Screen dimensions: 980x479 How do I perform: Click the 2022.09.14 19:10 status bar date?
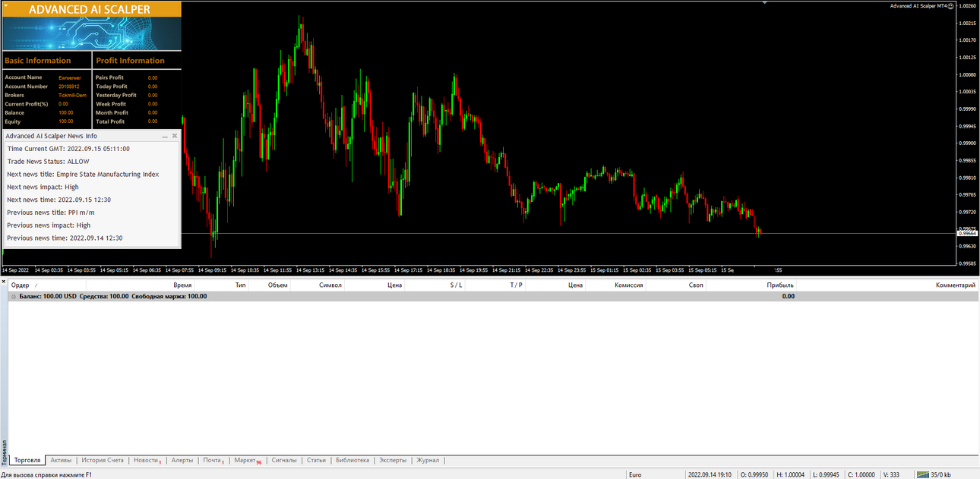(710, 474)
